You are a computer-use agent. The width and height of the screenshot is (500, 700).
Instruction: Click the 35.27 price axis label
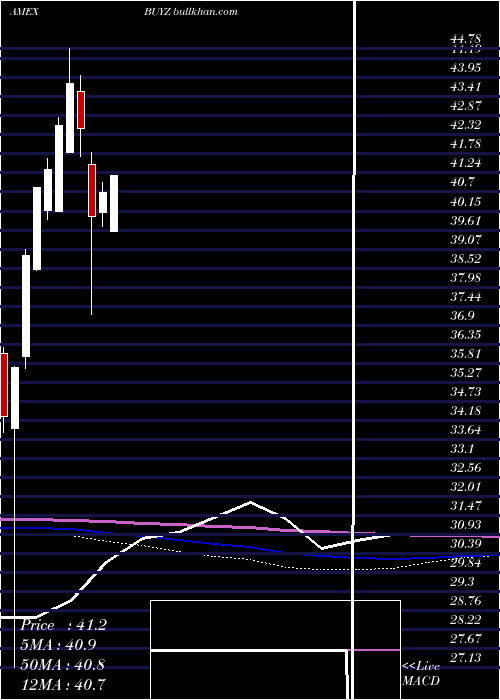(465, 373)
